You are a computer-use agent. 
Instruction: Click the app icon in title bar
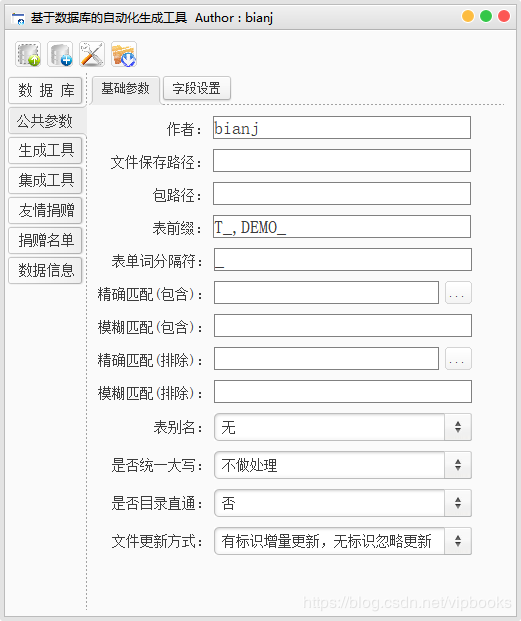[x=18, y=18]
